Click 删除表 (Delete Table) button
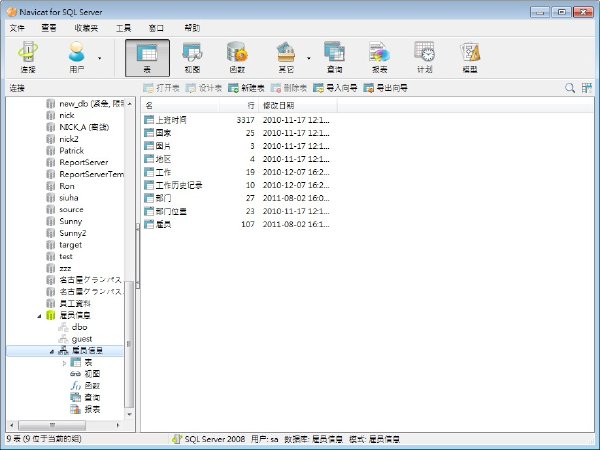The image size is (600, 450). [x=289, y=88]
